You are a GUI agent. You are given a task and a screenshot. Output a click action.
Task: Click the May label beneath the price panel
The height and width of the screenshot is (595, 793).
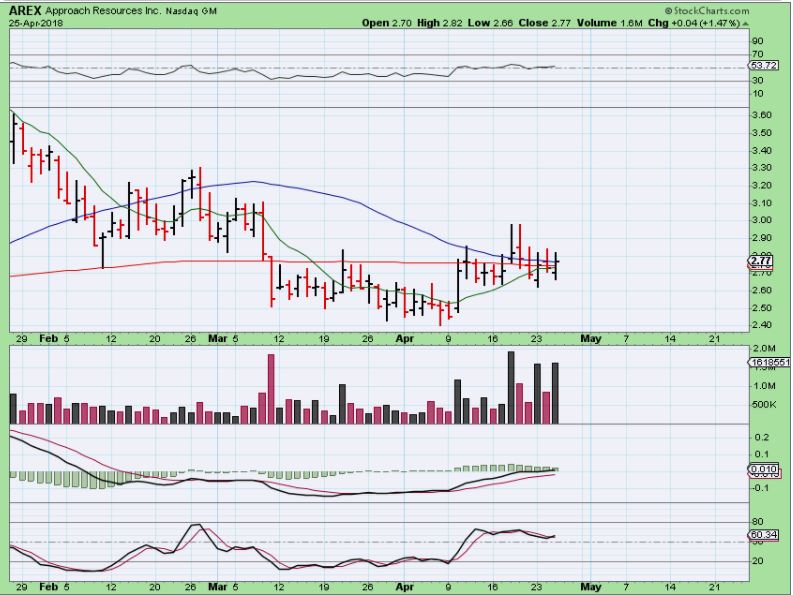click(590, 339)
